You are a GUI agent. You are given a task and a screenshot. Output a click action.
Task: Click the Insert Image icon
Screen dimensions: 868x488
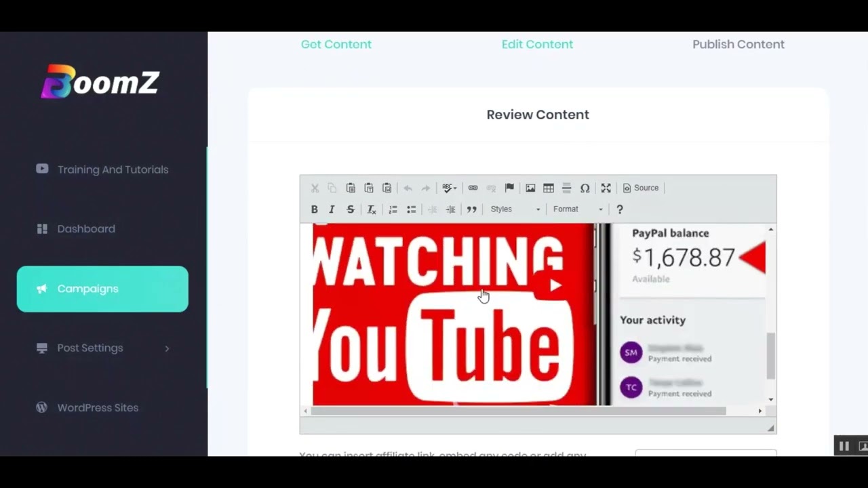click(530, 188)
